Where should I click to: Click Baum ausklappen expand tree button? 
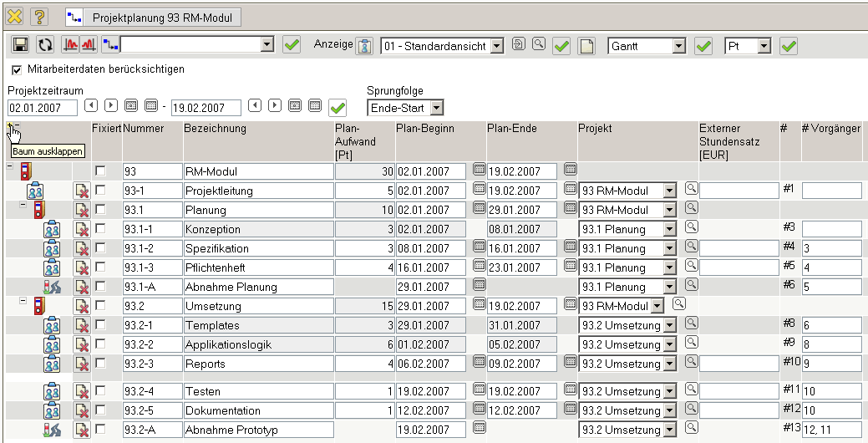pyautogui.click(x=9, y=128)
